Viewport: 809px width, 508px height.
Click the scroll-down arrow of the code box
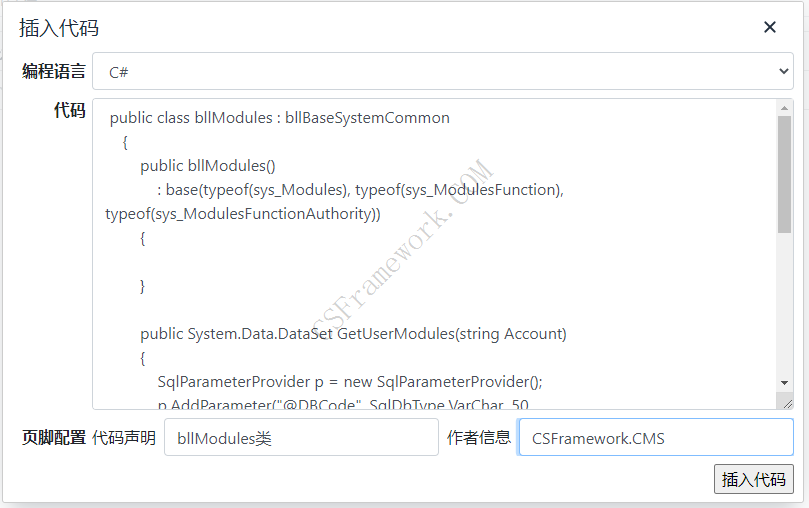(x=784, y=383)
